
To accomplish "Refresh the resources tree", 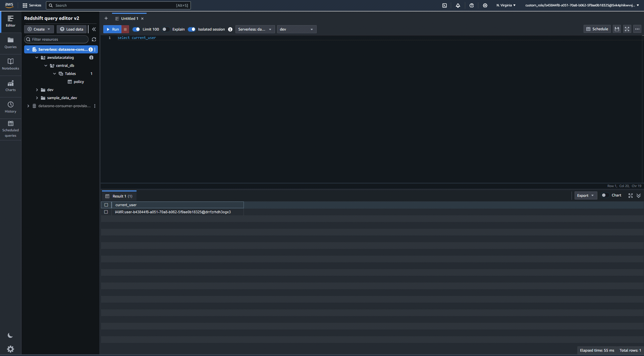I will [x=94, y=39].
